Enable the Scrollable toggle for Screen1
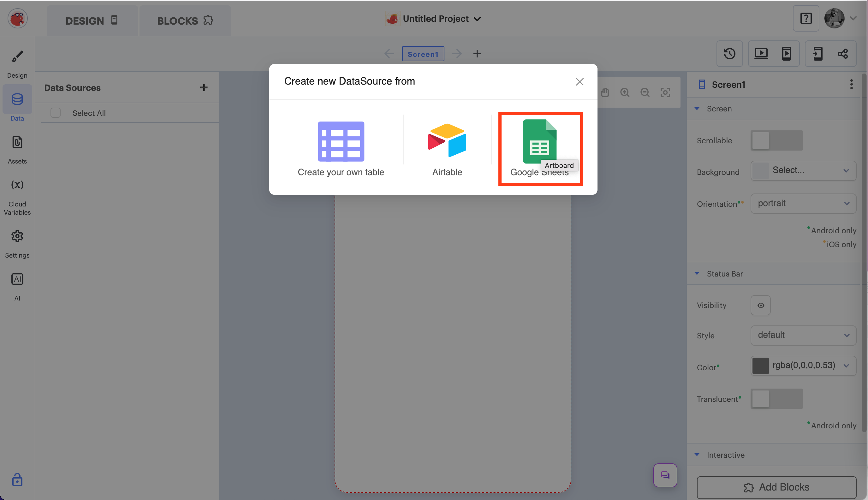This screenshot has height=500, width=868. tap(776, 140)
